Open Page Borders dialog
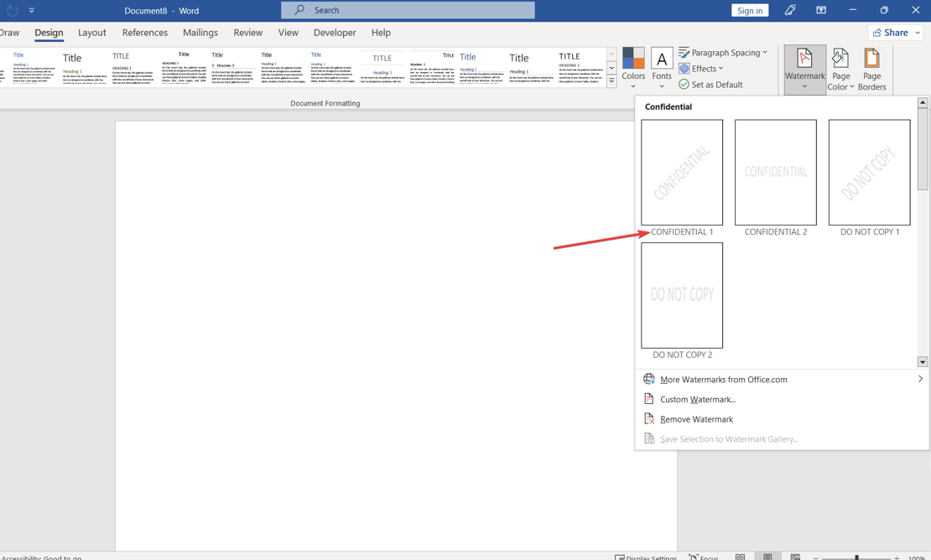 coord(871,70)
